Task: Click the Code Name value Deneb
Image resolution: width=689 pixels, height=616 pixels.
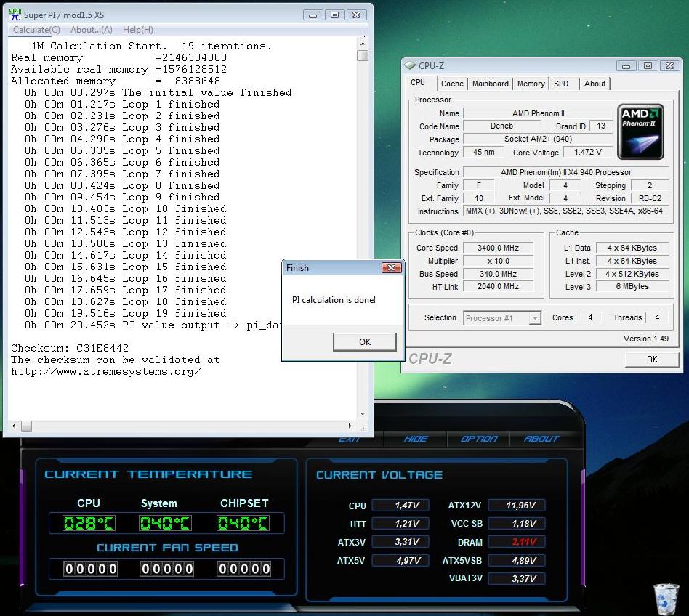Action: (501, 126)
